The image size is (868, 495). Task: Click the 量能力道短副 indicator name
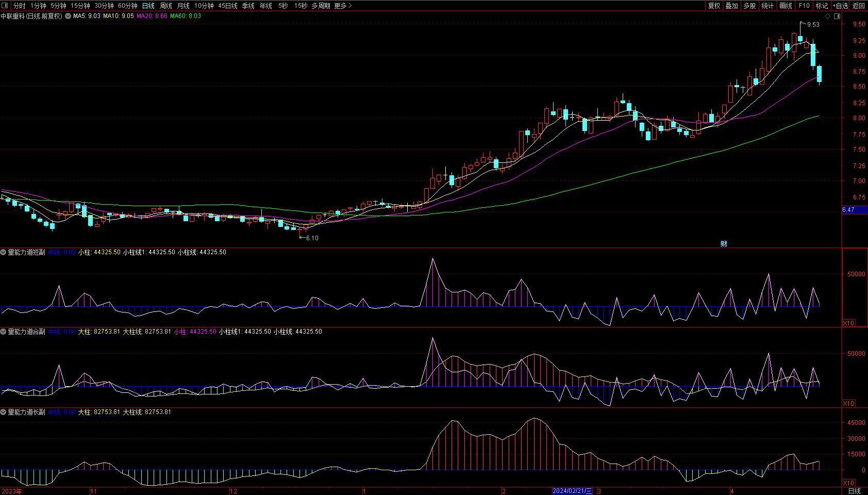pyautogui.click(x=26, y=252)
